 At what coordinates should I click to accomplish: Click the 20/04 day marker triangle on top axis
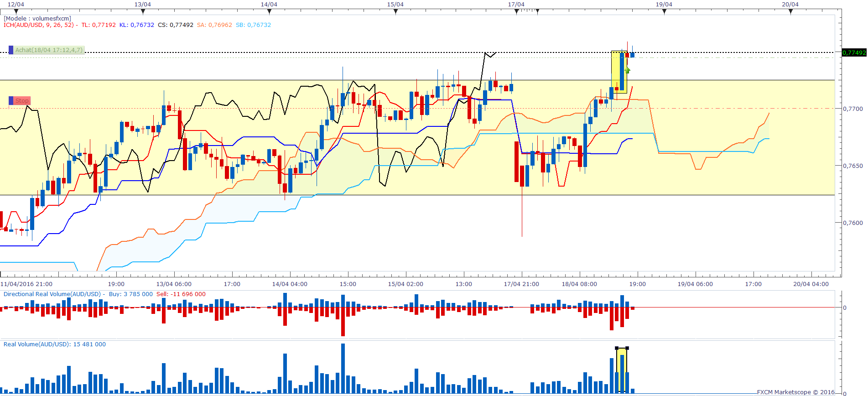click(790, 12)
